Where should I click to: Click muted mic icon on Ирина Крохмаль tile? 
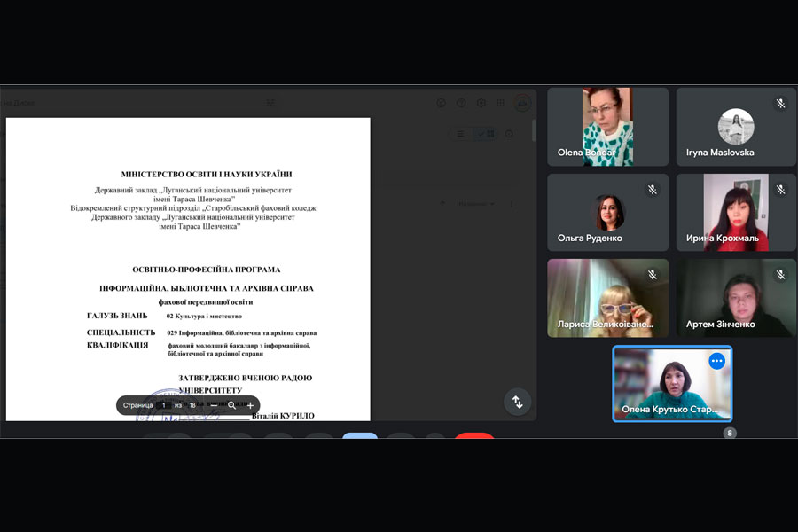pos(780,190)
